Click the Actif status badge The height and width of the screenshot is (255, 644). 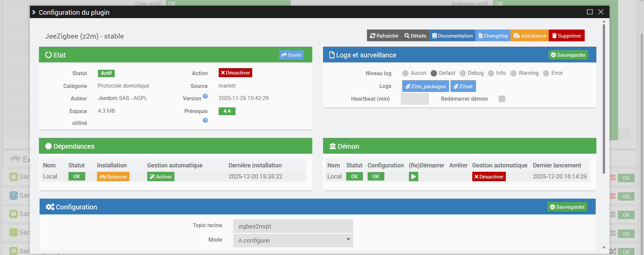click(106, 73)
